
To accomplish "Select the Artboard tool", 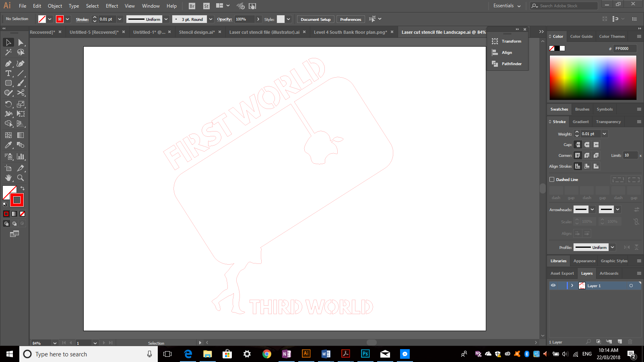I will [x=8, y=168].
